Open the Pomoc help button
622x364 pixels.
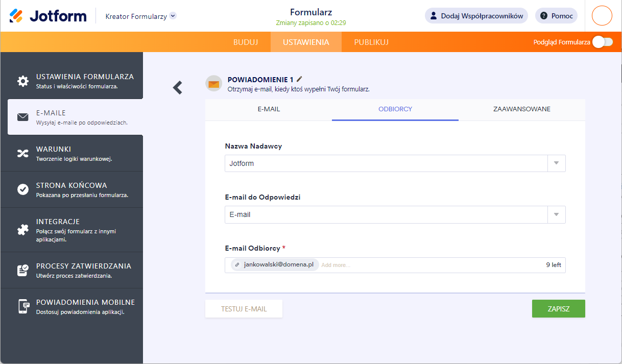556,16
